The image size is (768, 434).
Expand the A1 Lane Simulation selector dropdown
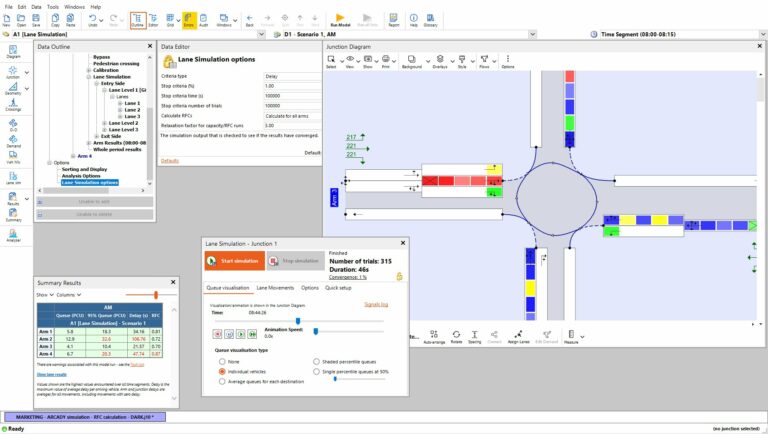click(261, 33)
